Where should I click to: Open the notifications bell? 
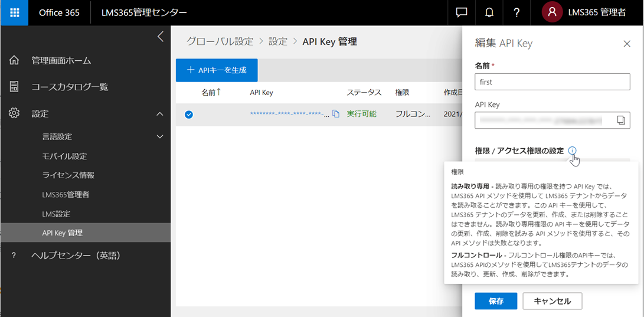pyautogui.click(x=489, y=12)
